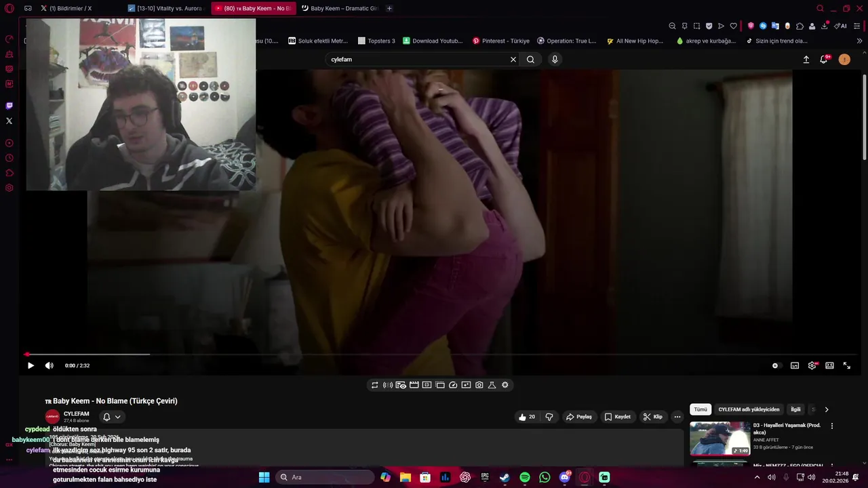
Task: Click the YouTube search field
Action: [x=417, y=60]
